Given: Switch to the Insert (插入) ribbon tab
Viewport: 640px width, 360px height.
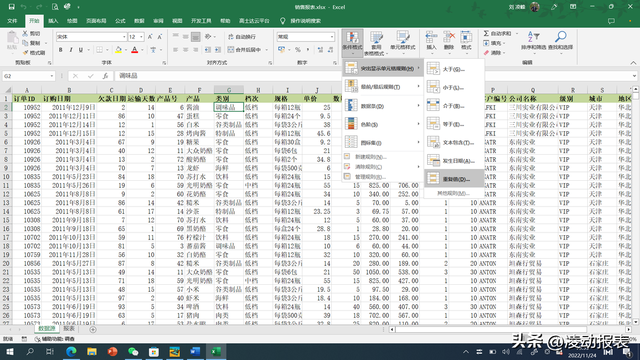Looking at the screenshot, I should click(x=53, y=21).
